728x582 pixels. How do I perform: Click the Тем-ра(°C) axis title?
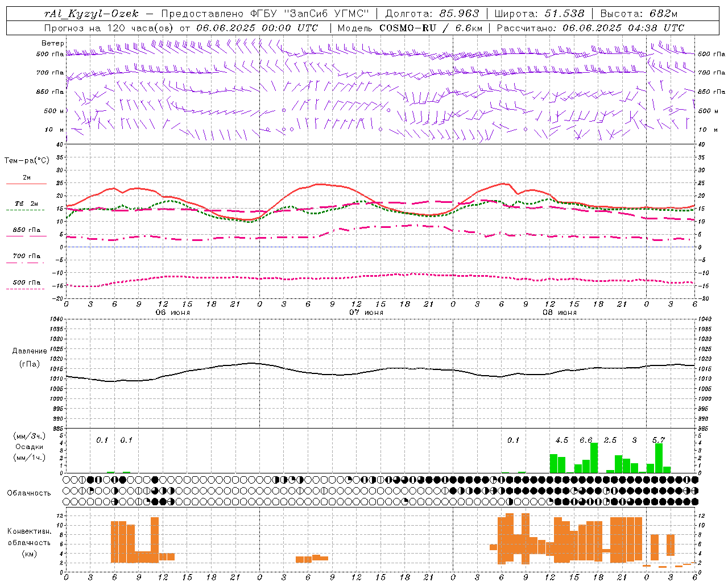click(27, 161)
